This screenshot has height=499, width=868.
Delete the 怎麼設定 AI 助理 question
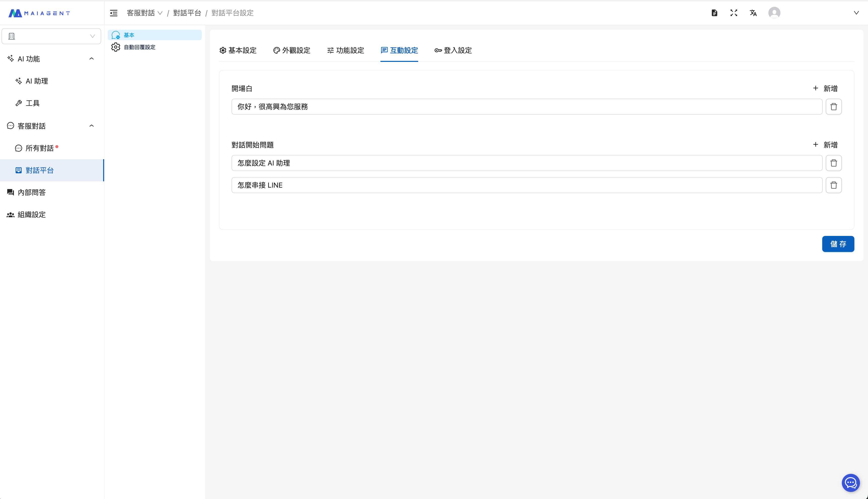833,163
